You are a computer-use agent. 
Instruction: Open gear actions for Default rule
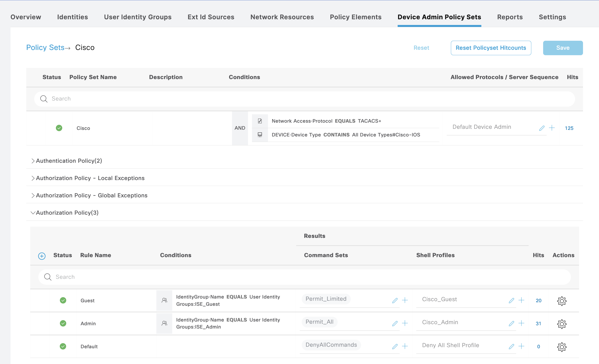(x=562, y=347)
